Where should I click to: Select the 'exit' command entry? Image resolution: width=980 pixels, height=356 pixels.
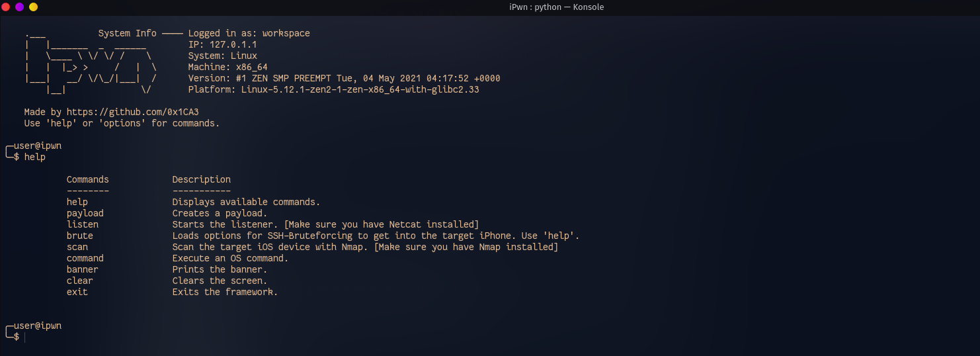(77, 292)
